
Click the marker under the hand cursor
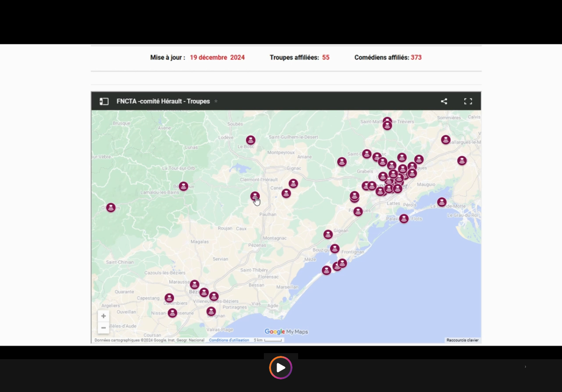click(x=255, y=196)
